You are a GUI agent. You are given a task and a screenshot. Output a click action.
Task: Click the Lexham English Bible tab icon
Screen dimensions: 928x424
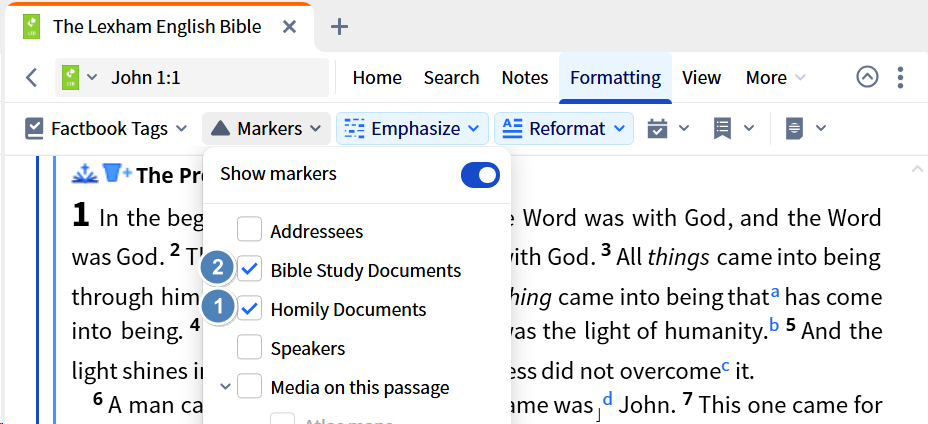tap(31, 27)
